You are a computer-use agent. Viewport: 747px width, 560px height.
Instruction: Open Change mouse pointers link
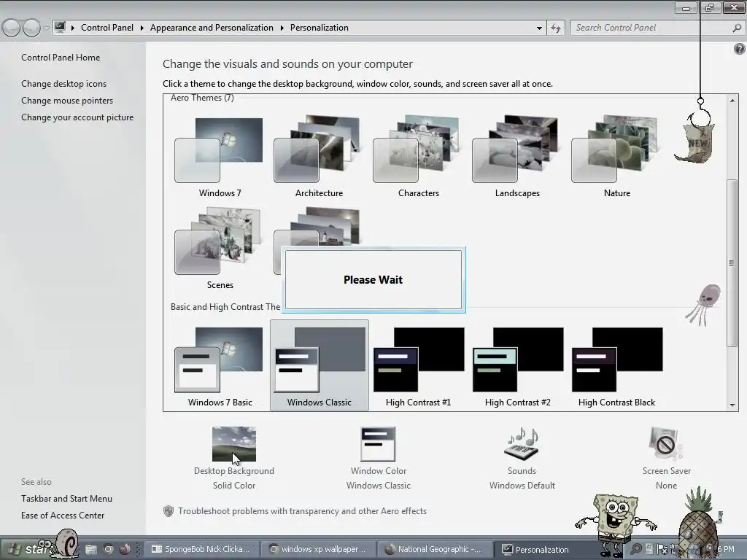click(x=67, y=101)
